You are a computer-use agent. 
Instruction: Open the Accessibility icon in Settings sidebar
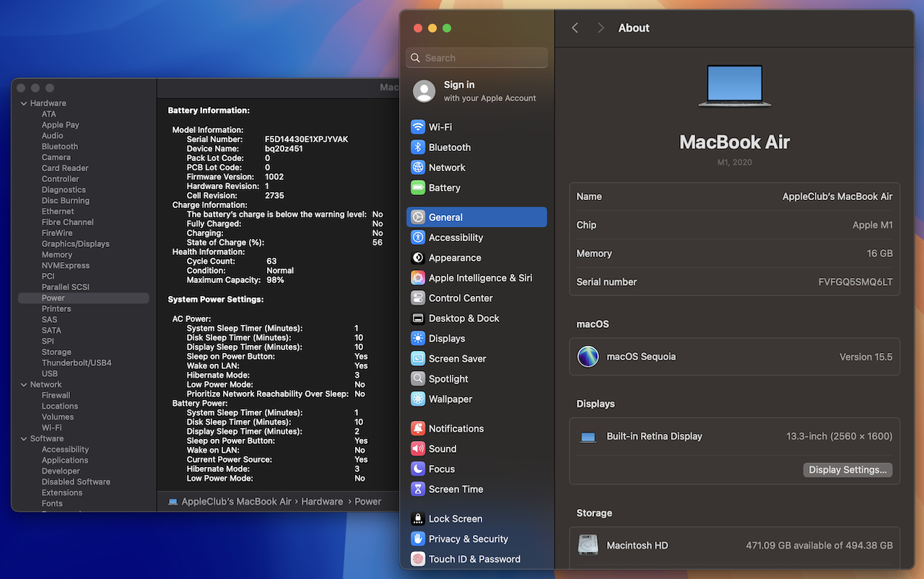[418, 238]
